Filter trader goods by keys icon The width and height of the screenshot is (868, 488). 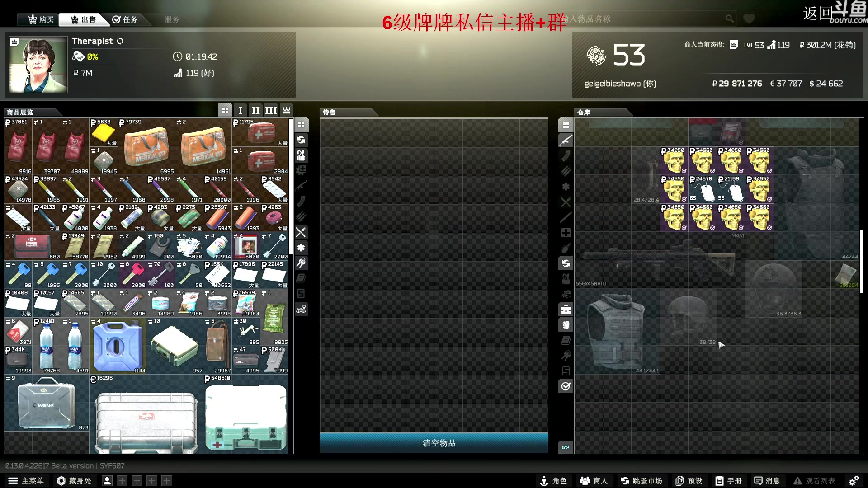[x=301, y=263]
